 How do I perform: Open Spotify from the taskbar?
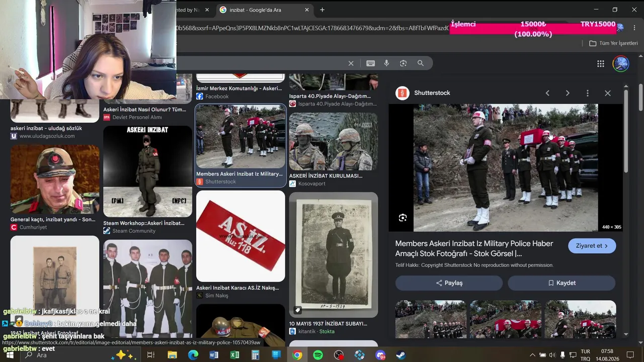318,355
